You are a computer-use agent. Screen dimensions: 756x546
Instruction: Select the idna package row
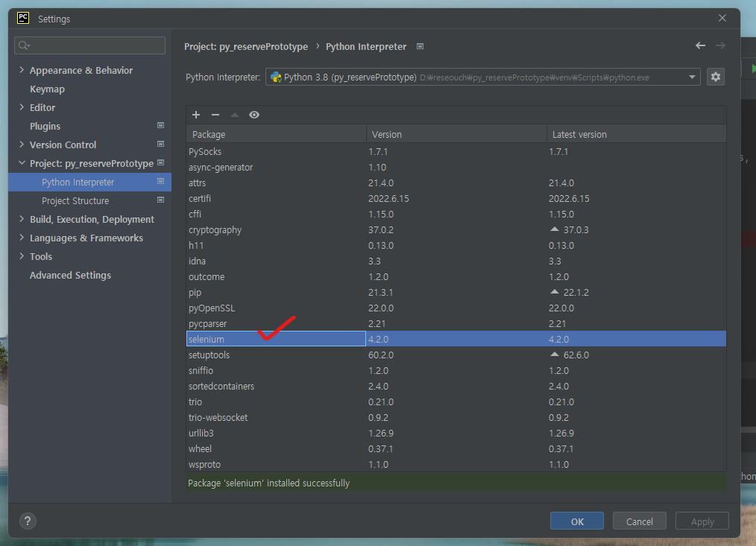[x=456, y=261]
